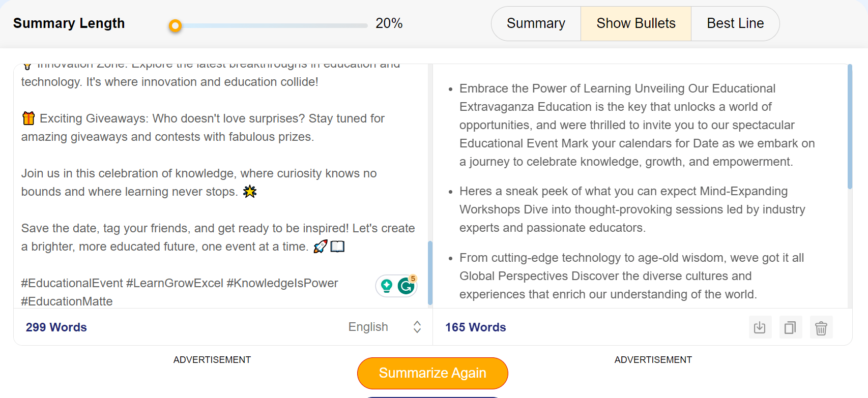Select the Show Bullets mode
Image resolution: width=868 pixels, height=398 pixels.
coord(635,23)
